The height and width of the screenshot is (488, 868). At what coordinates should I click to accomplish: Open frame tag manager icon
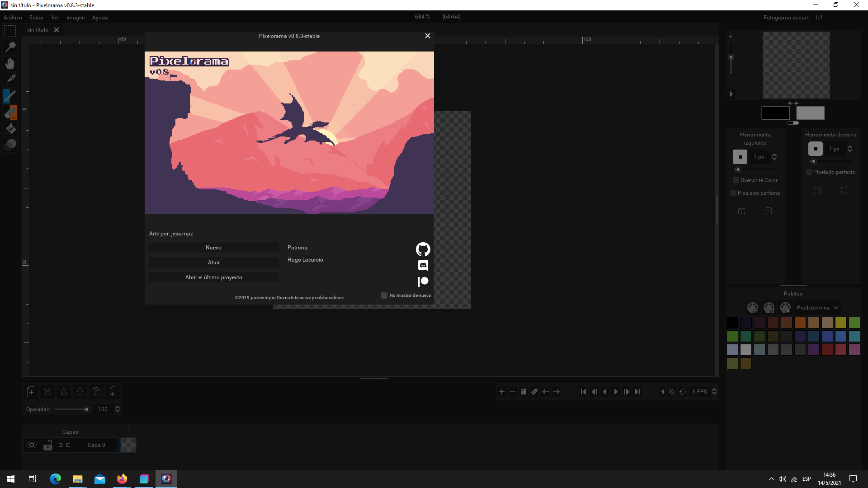[x=534, y=392]
